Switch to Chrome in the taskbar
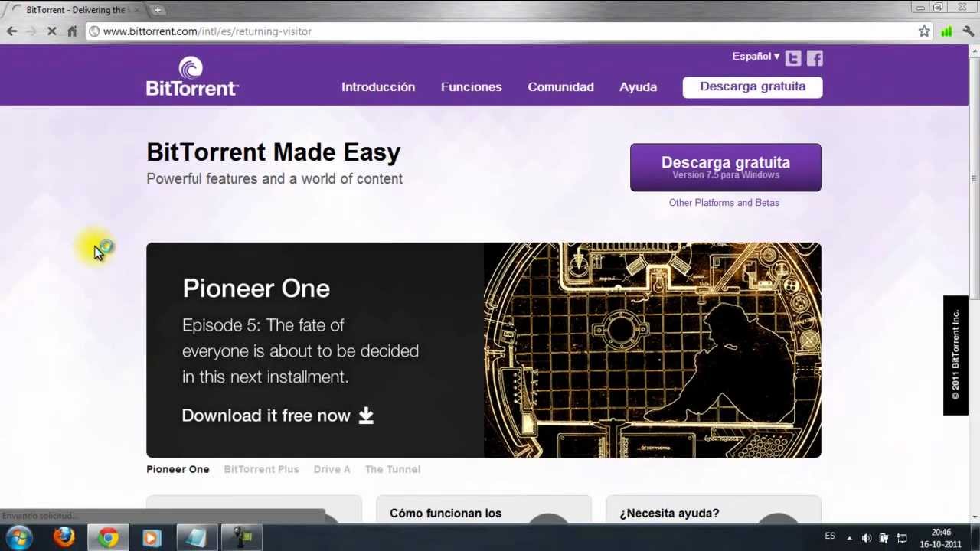 108,537
